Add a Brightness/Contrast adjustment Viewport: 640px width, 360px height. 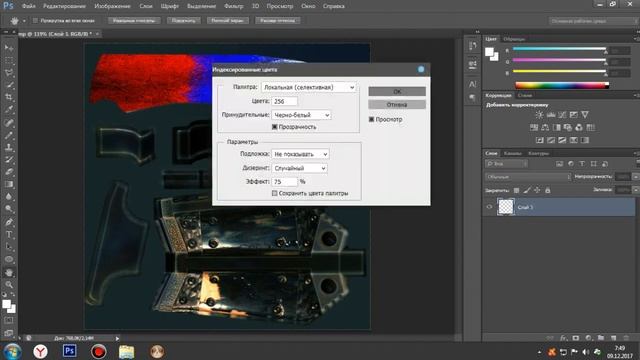click(x=539, y=115)
